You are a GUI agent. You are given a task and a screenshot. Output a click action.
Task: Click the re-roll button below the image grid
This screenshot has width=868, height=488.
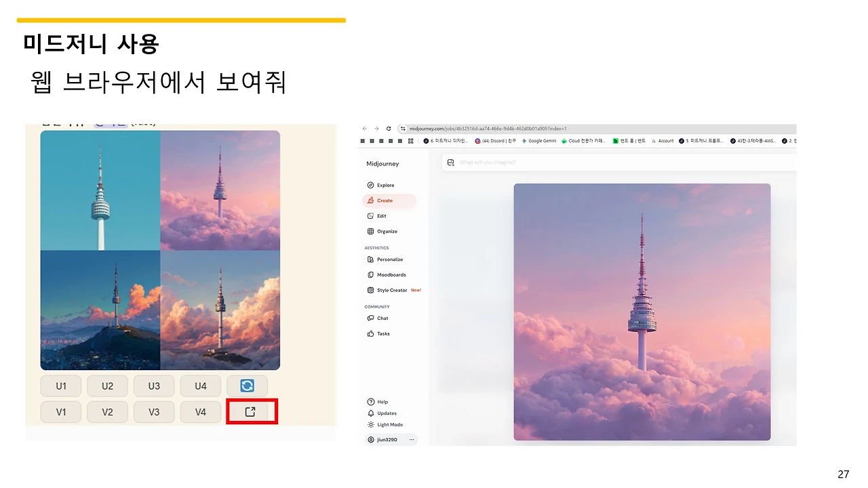coord(247,385)
